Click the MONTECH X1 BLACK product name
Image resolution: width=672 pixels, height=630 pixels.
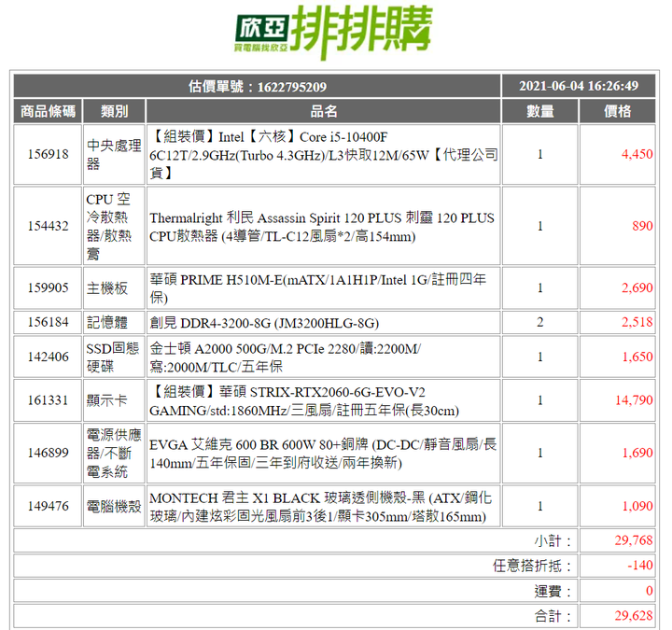click(x=320, y=507)
